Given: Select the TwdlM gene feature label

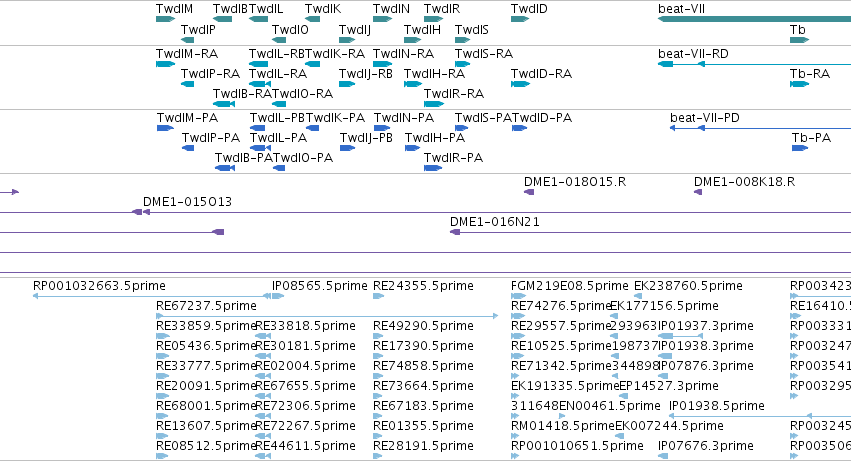Looking at the screenshot, I should (174, 9).
